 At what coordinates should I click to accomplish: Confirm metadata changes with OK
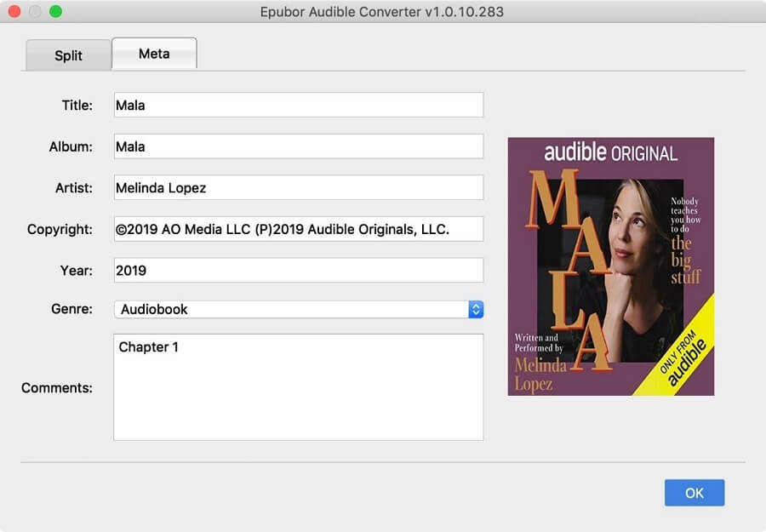[694, 493]
